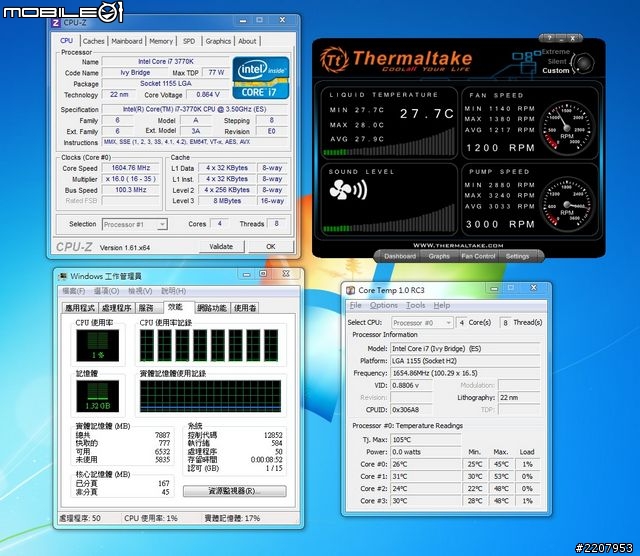
Task: Open the Memory tab in CPU-Z
Action: [161, 41]
